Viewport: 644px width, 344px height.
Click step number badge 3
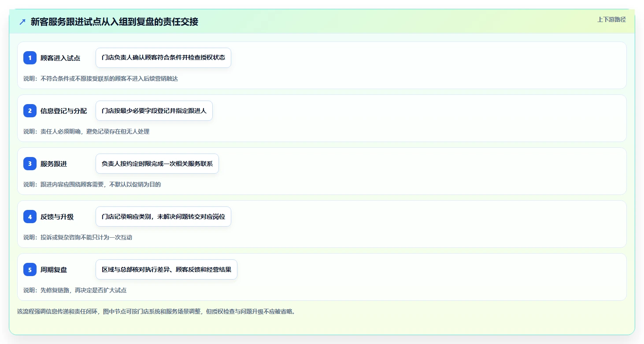(30, 164)
